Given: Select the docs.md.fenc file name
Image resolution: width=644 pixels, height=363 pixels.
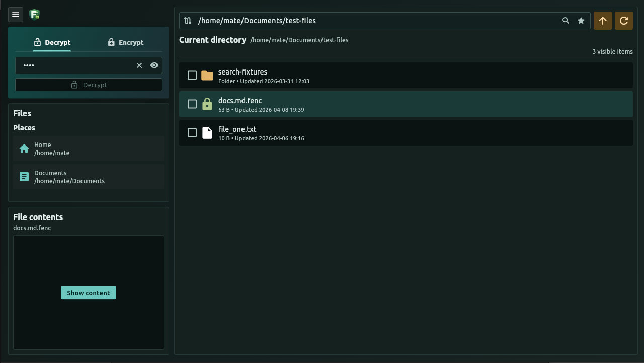Looking at the screenshot, I should (x=240, y=101).
